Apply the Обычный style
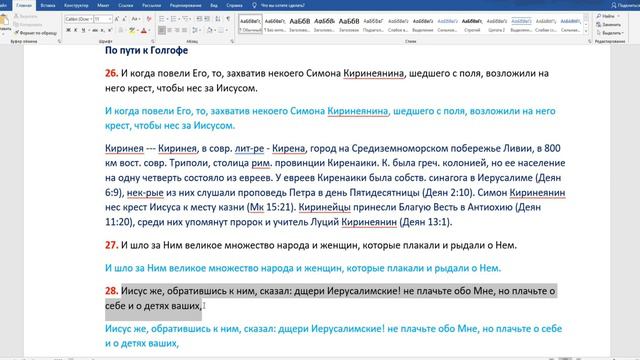 pyautogui.click(x=250, y=24)
